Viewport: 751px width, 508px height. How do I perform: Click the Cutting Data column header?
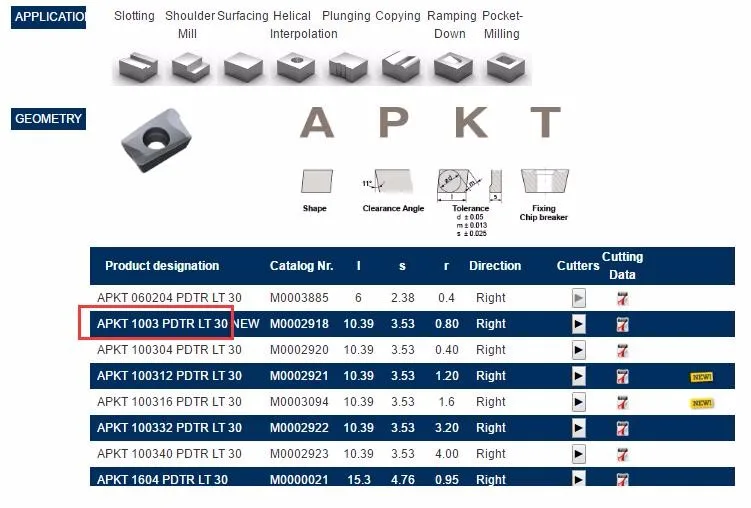tap(622, 266)
